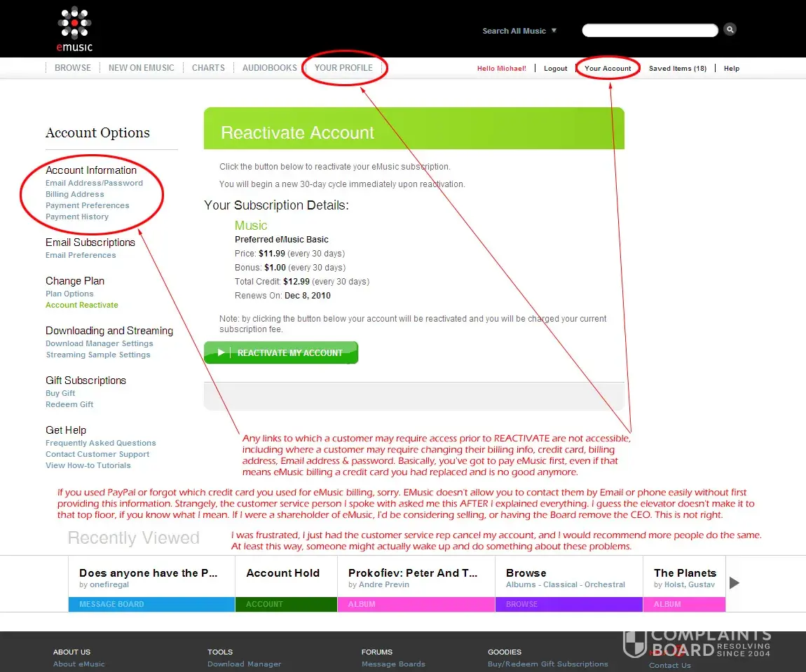This screenshot has width=806, height=672.
Task: Open the AUDIOBOOKS menu
Action: (269, 68)
